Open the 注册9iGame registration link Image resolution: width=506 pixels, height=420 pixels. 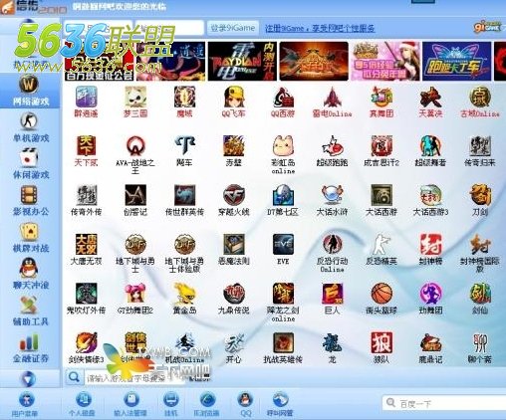pos(320,29)
